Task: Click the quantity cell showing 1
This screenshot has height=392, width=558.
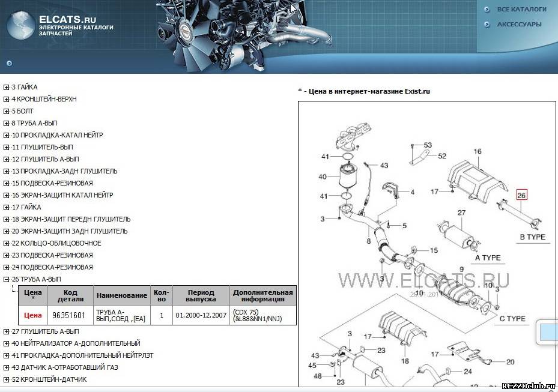Action: (x=162, y=315)
